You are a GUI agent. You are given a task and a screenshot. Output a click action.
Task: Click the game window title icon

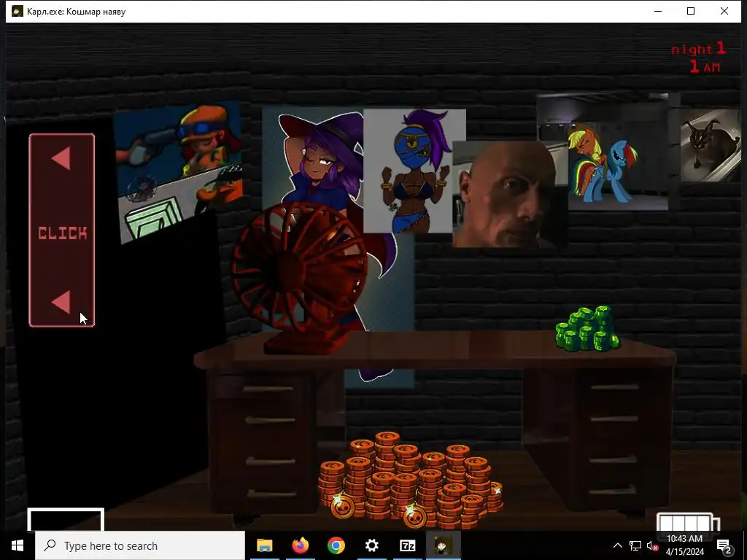click(x=18, y=11)
